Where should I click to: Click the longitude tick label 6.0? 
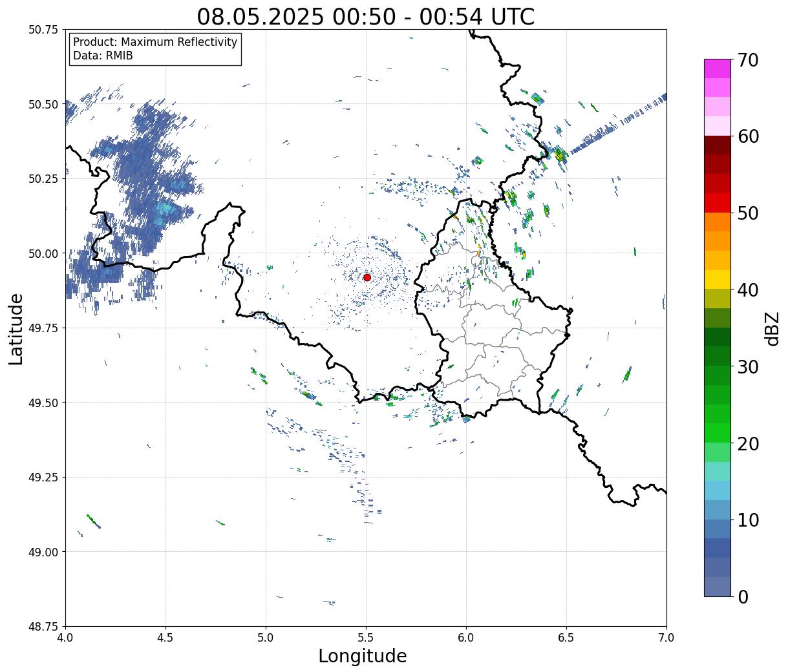click(466, 638)
